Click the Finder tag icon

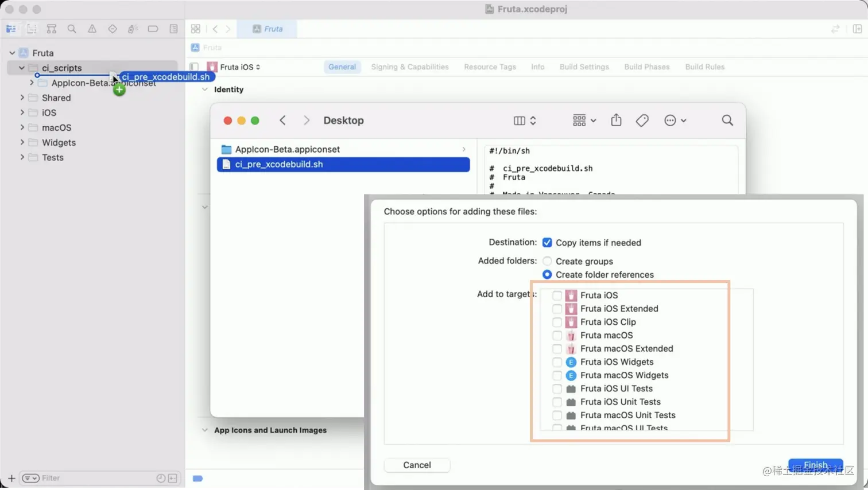click(x=642, y=120)
